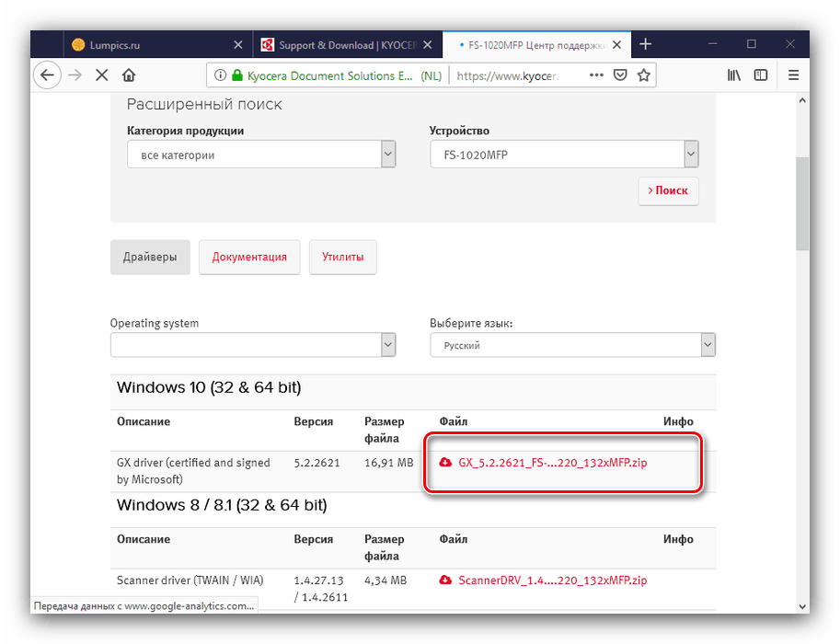The width and height of the screenshot is (840, 644).
Task: Toggle the sidebar view icon
Action: 761,75
